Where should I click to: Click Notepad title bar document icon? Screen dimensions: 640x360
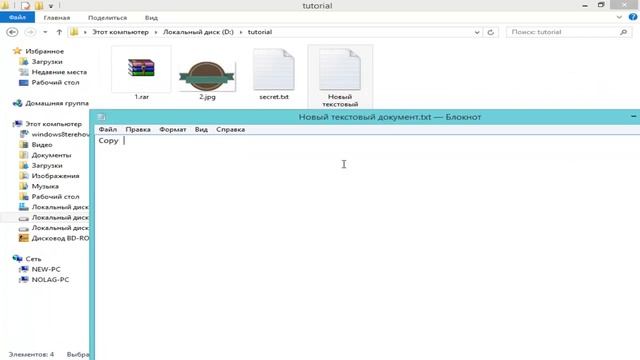[x=101, y=117]
